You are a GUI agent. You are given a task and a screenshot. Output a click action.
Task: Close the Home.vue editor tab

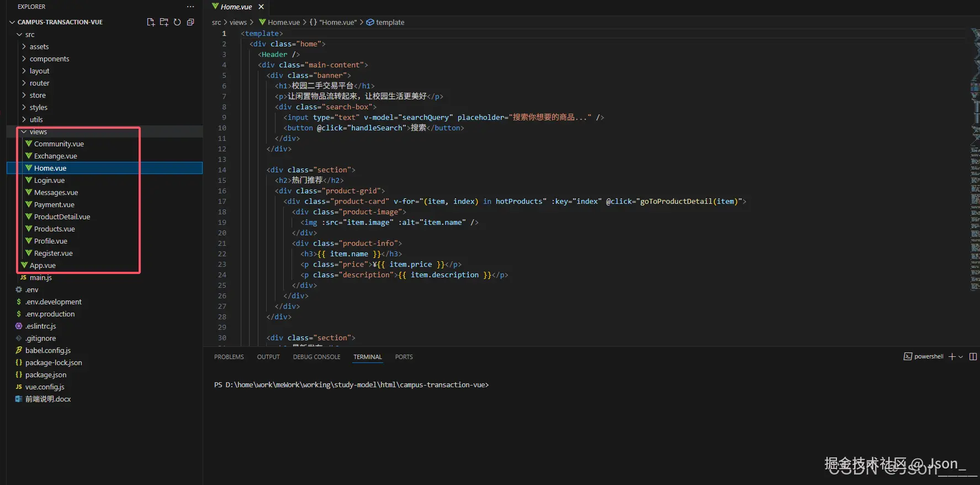pyautogui.click(x=261, y=7)
